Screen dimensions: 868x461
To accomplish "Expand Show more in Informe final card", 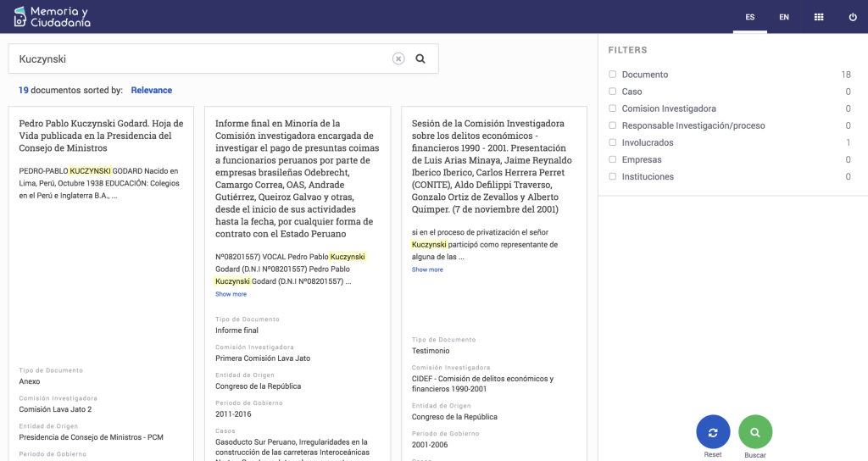I will tap(231, 294).
